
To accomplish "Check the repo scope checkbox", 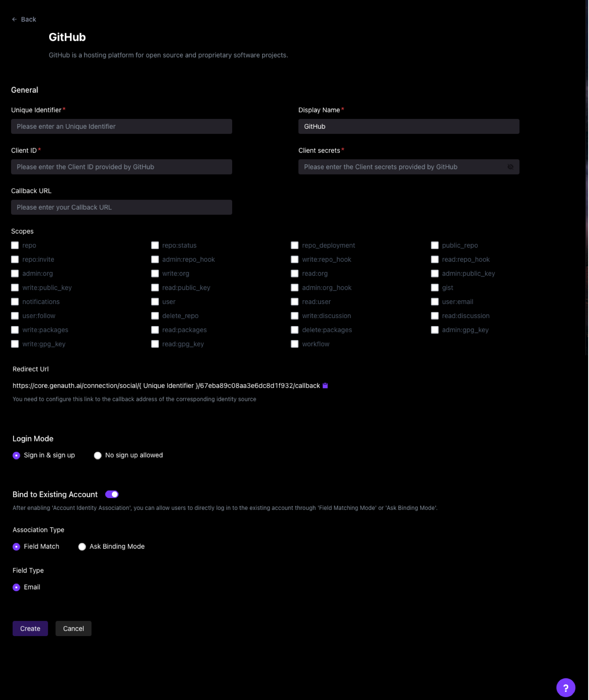I will point(15,246).
